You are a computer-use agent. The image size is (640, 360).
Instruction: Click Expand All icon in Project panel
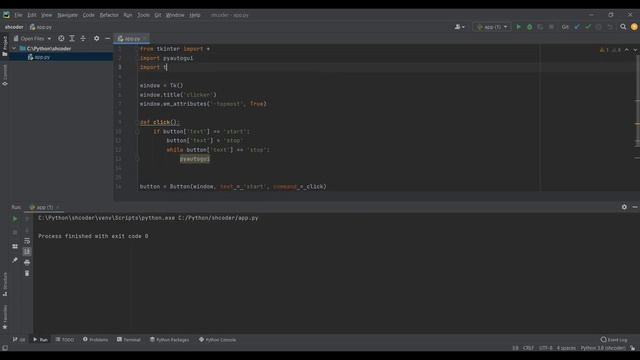click(72, 38)
